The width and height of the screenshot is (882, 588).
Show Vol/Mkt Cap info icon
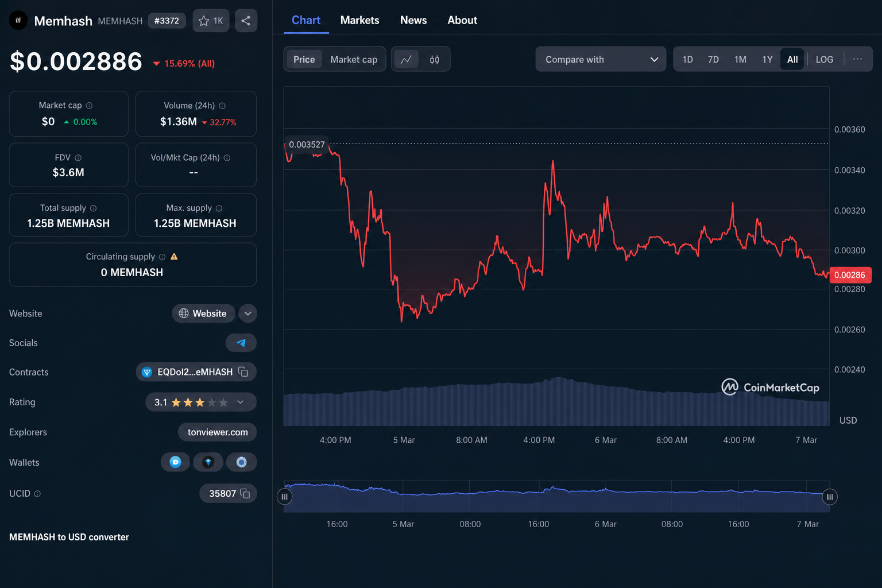(227, 158)
